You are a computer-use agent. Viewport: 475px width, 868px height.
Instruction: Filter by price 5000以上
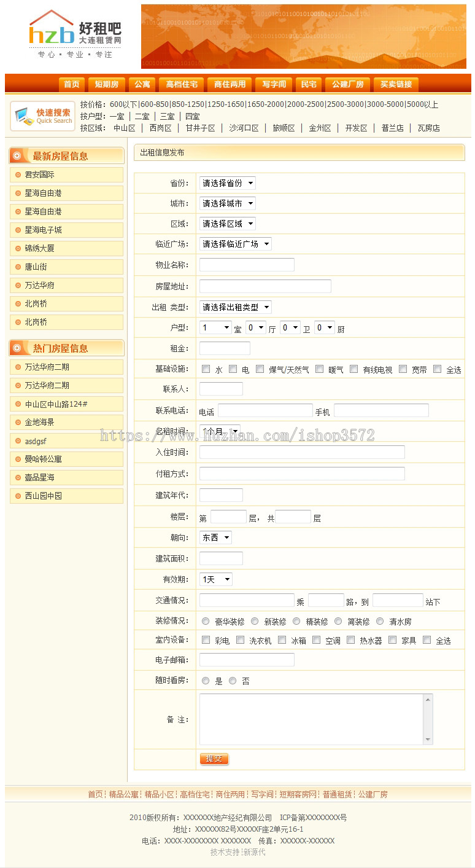pyautogui.click(x=423, y=104)
